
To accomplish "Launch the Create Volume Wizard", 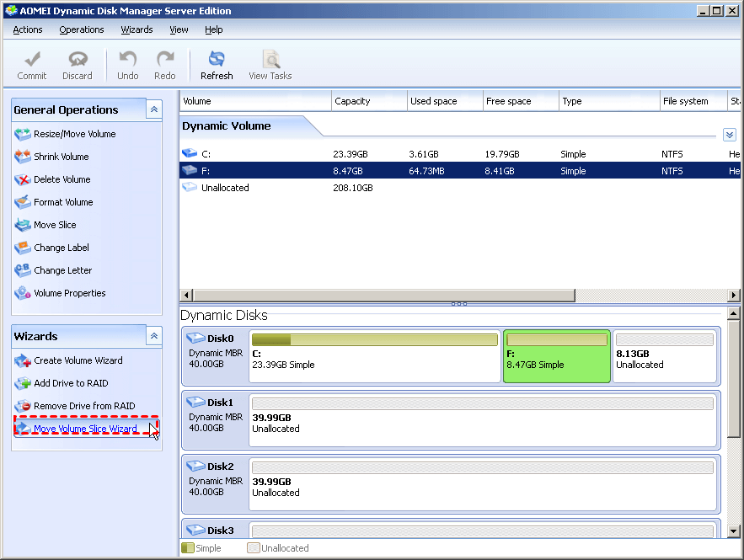I will [x=78, y=360].
